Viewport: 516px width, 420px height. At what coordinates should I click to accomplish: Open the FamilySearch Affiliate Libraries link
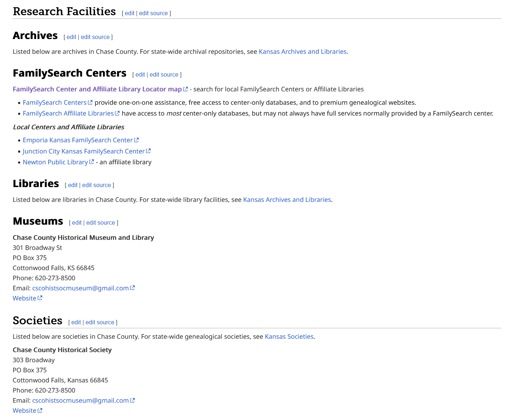coord(68,113)
